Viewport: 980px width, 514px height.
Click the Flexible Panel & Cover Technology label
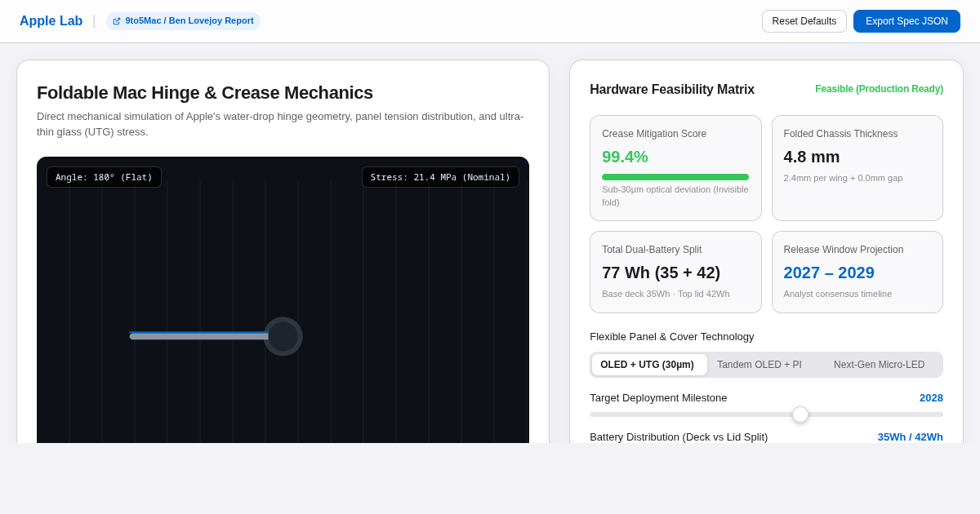coord(672,336)
